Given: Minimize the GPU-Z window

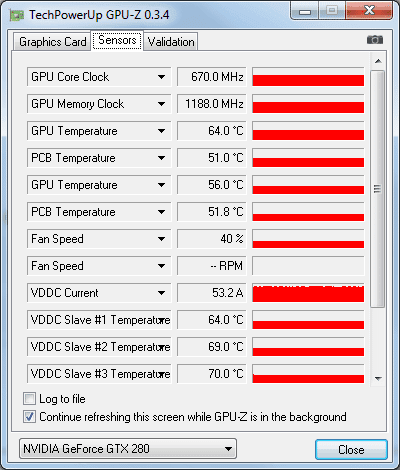Looking at the screenshot, I should 305,12.
